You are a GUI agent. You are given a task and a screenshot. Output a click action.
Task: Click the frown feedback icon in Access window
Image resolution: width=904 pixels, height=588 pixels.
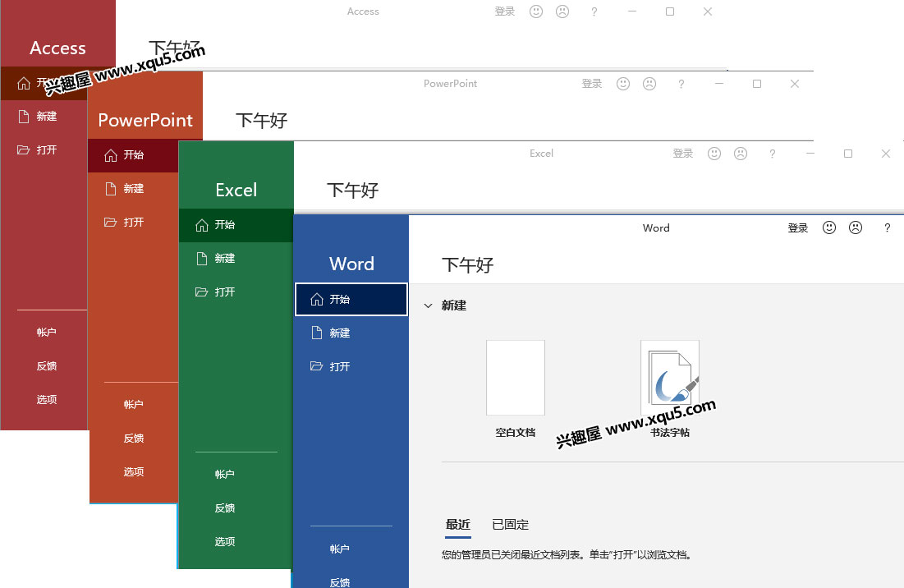[x=562, y=11]
